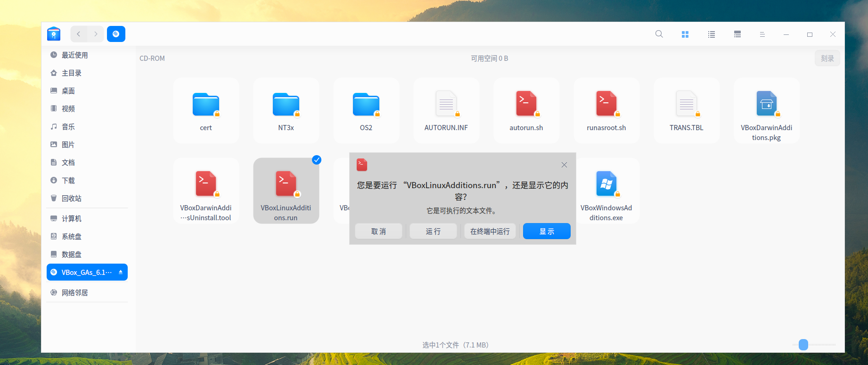Click the 显示 display button

point(547,231)
